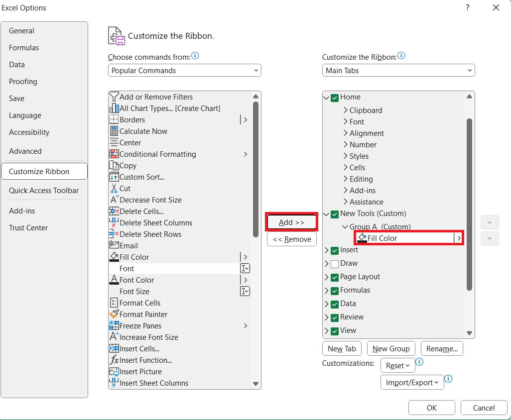This screenshot has width=511, height=420.
Task: Click the Conditional Formatting icon
Action: (114, 154)
